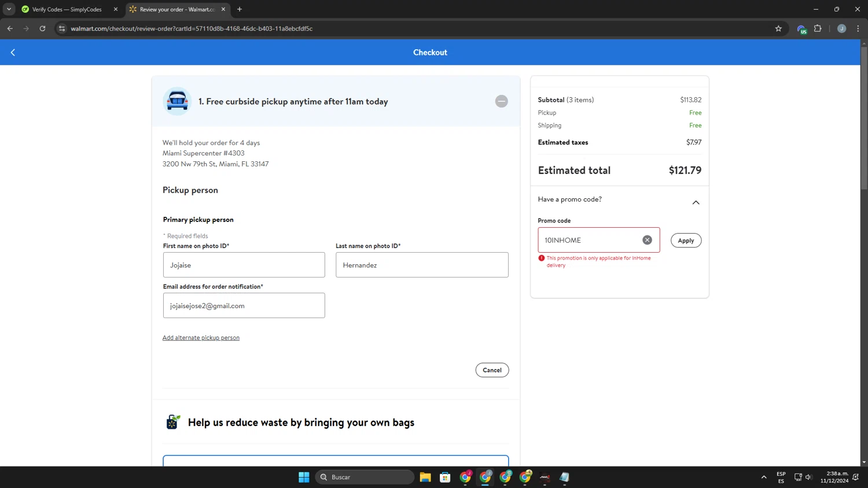The height and width of the screenshot is (488, 868).
Task: Open Chrome profile avatar
Action: pyautogui.click(x=841, y=28)
